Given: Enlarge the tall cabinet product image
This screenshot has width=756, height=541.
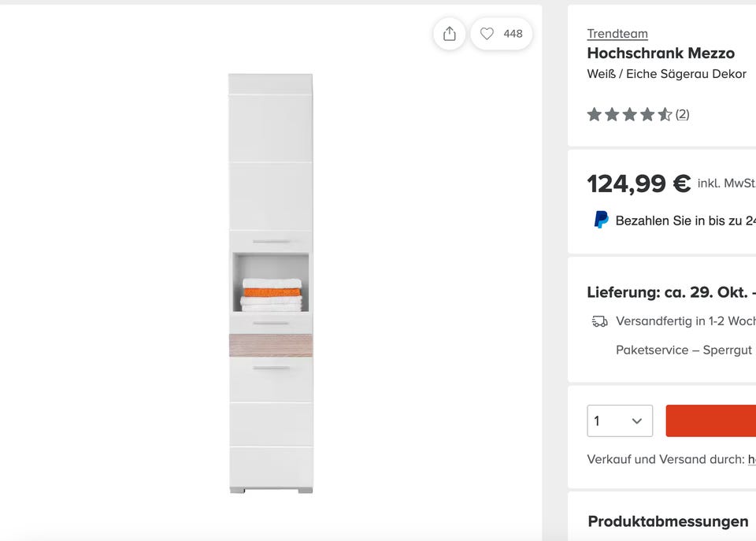Looking at the screenshot, I should pos(270,283).
